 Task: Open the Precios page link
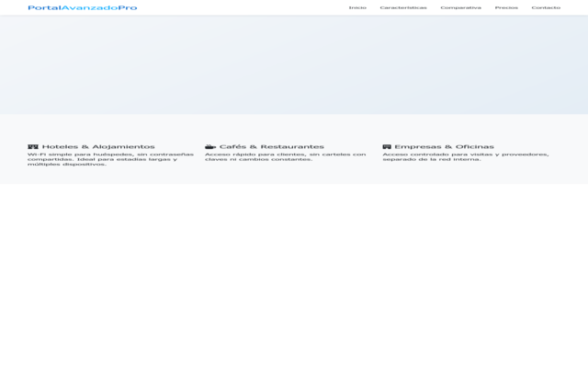pos(506,7)
